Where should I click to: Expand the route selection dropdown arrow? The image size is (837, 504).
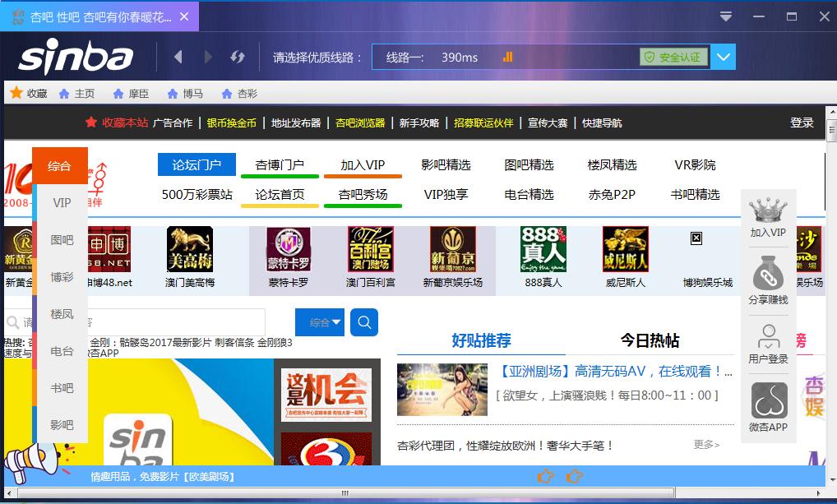pyautogui.click(x=723, y=57)
